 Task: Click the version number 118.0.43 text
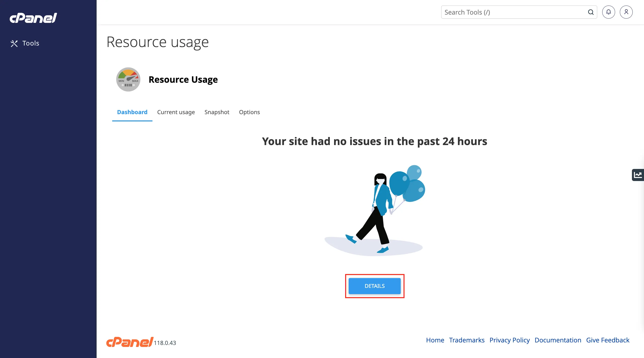click(x=165, y=343)
